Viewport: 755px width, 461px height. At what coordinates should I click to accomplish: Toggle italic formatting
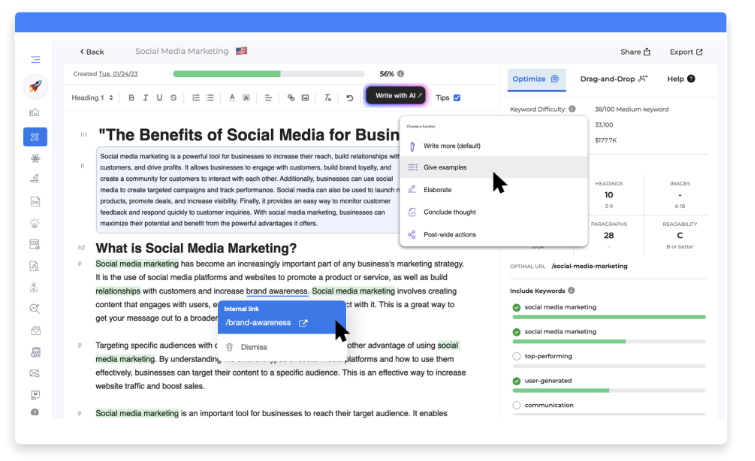[145, 98]
